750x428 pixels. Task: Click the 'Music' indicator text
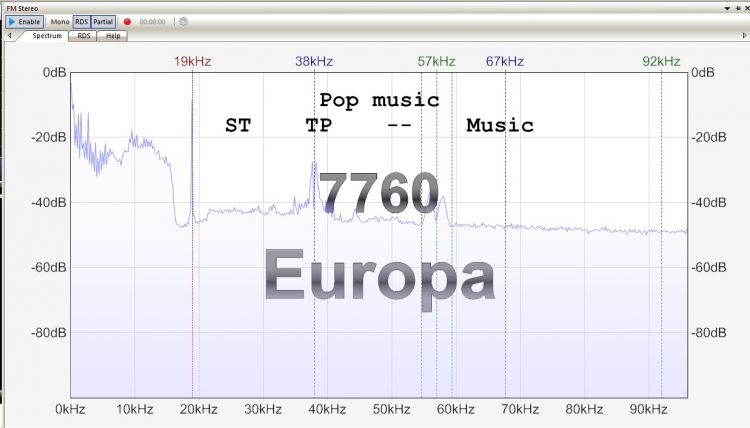click(x=500, y=125)
